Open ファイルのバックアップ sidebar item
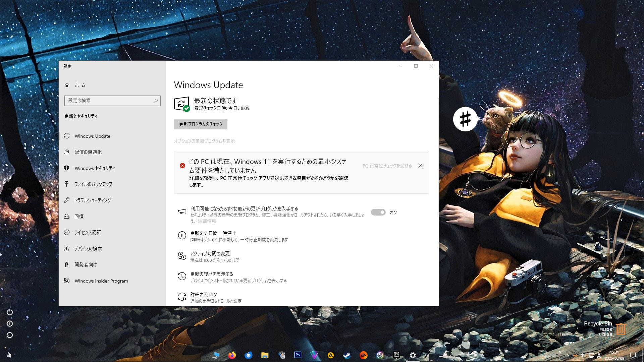This screenshot has width=644, height=362. pyautogui.click(x=112, y=184)
